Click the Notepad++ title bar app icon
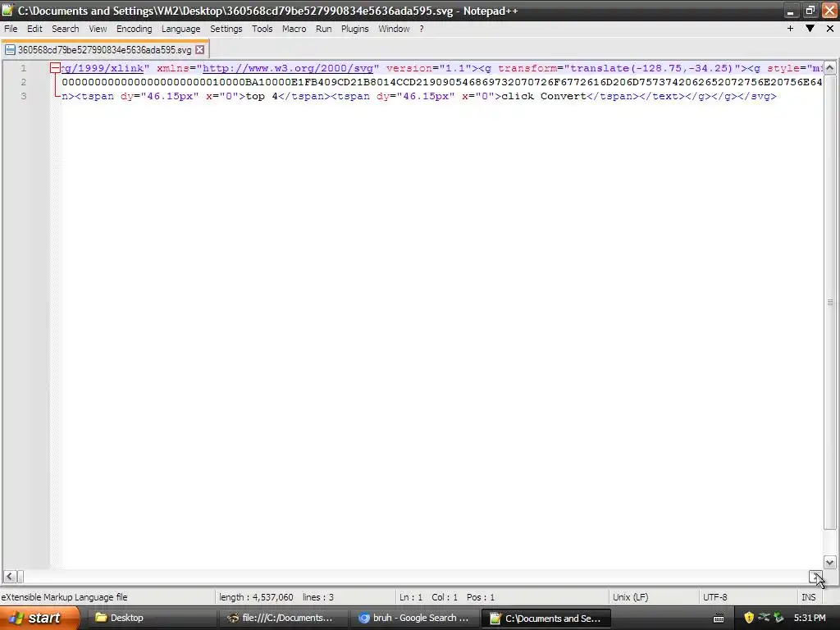 7,10
